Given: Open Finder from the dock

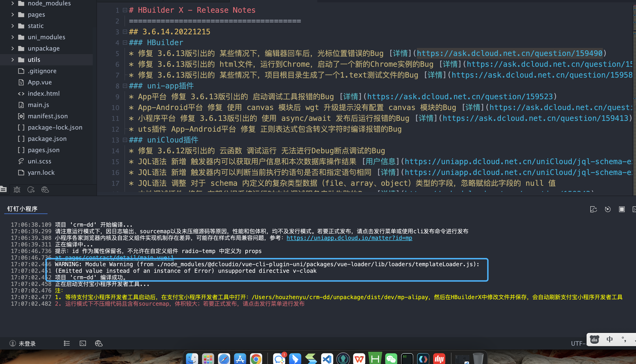Looking at the screenshot, I should click(x=192, y=359).
